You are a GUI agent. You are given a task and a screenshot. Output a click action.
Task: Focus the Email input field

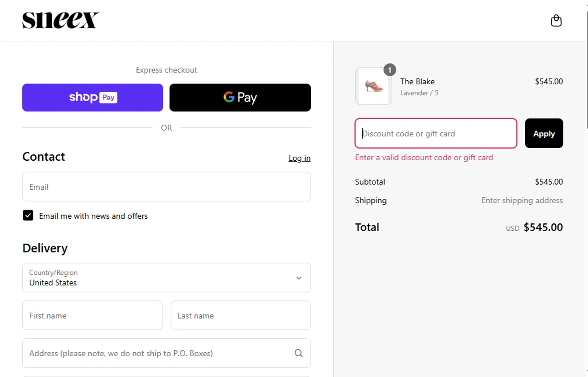[x=167, y=187]
